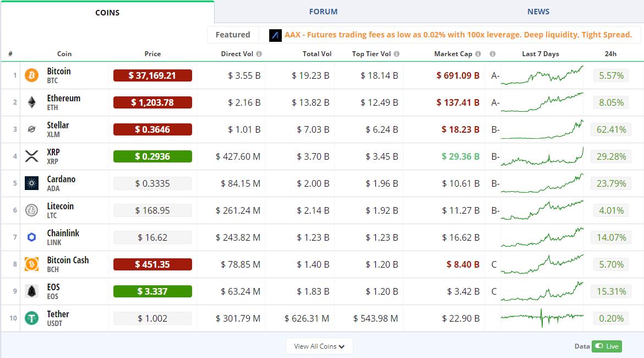Image resolution: width=644 pixels, height=358 pixels.
Task: Click Litecoin's $ 168.95 price
Action: click(x=152, y=210)
